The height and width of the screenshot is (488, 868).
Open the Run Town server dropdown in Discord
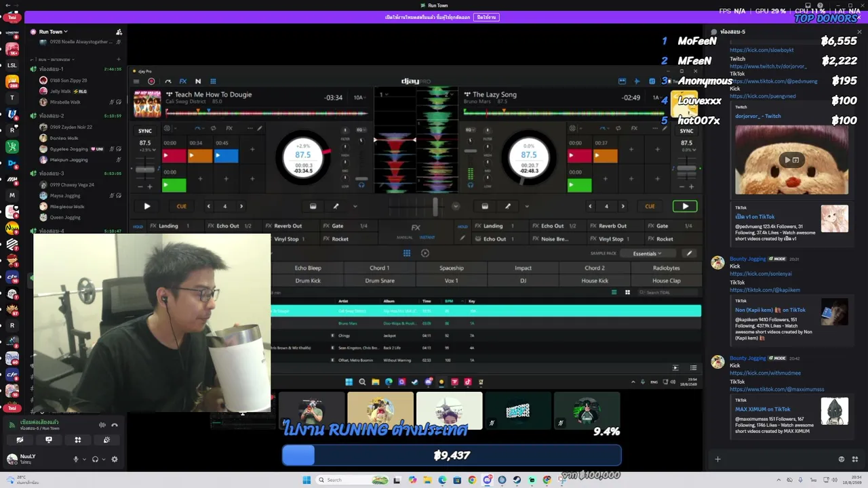click(53, 32)
